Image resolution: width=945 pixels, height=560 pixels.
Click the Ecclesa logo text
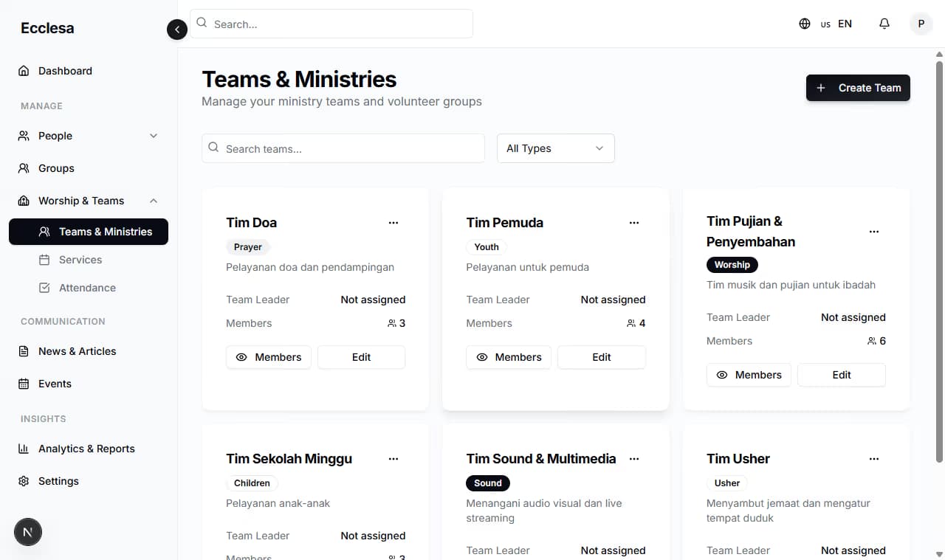(47, 28)
